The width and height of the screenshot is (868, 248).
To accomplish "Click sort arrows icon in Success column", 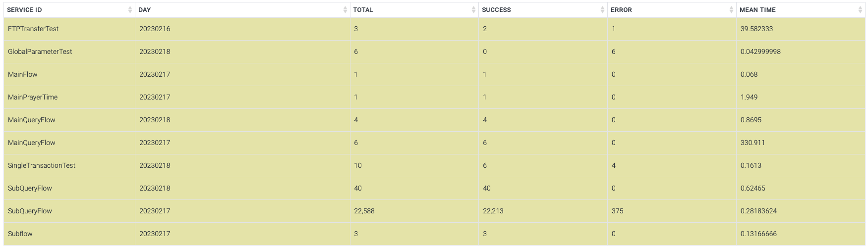I will pos(602,10).
